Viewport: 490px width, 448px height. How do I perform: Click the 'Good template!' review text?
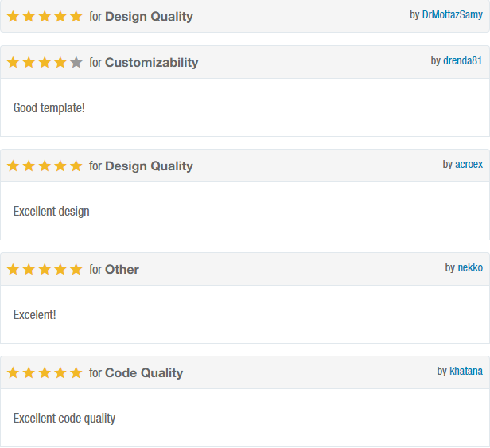tap(49, 107)
